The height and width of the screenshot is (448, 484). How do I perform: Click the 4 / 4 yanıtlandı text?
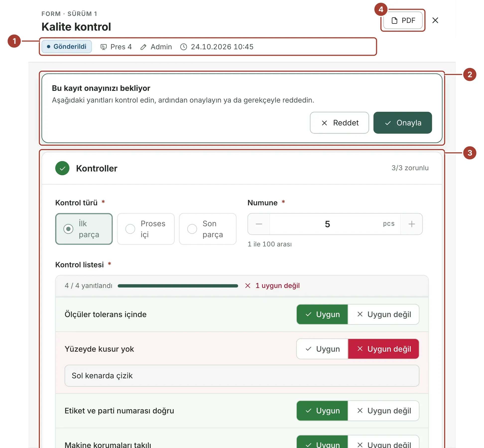[89, 286]
